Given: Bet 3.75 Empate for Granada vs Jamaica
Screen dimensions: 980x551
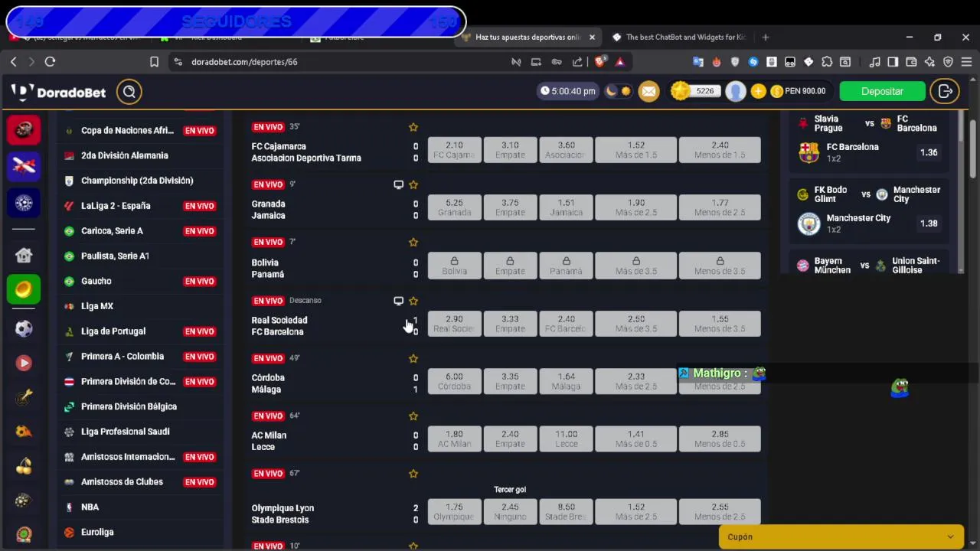Looking at the screenshot, I should click(510, 207).
